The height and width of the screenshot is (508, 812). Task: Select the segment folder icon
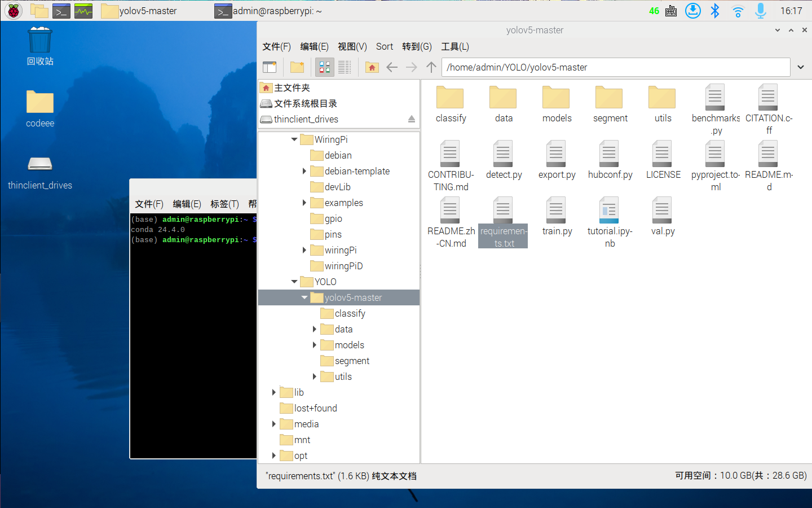[609, 98]
